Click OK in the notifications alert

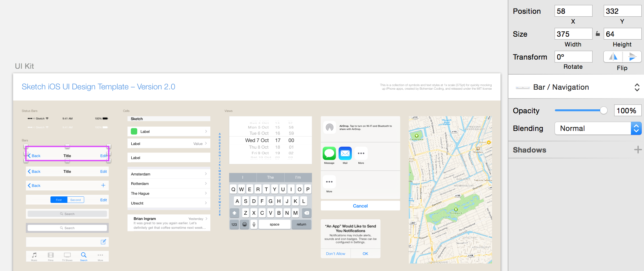click(366, 254)
